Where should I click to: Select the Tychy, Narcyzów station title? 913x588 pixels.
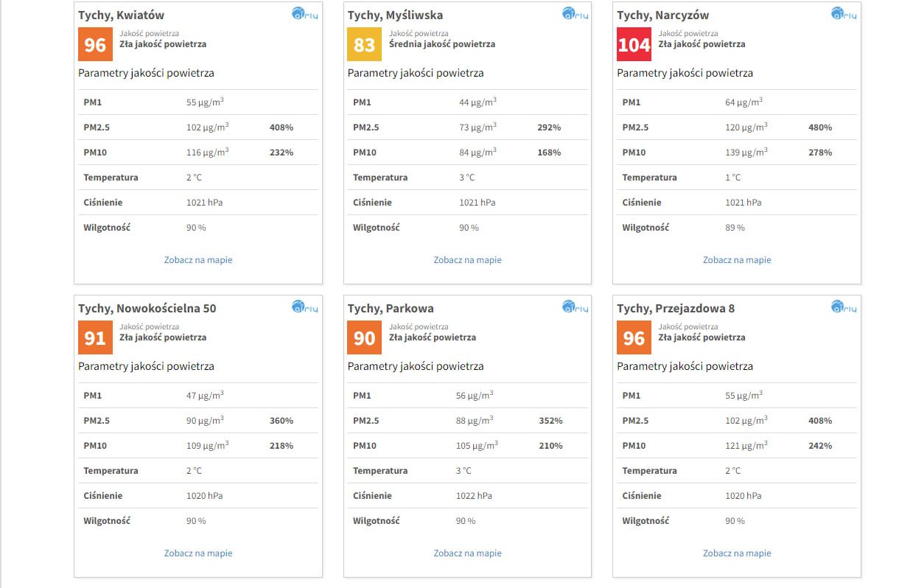pyautogui.click(x=662, y=15)
